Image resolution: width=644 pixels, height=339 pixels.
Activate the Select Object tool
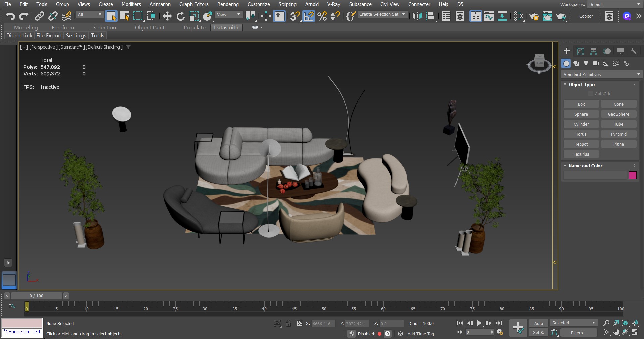pos(111,16)
